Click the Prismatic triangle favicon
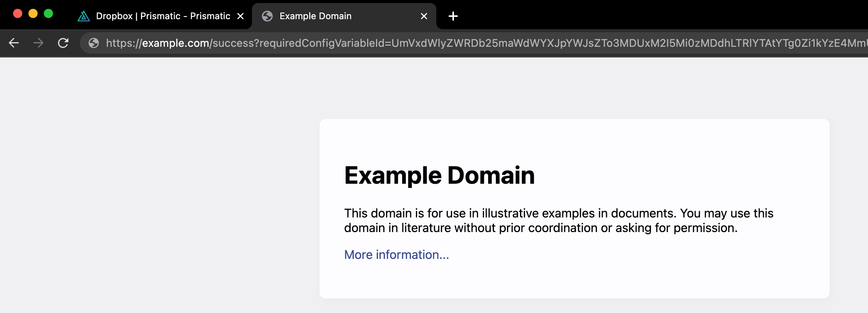868x313 pixels. click(84, 16)
